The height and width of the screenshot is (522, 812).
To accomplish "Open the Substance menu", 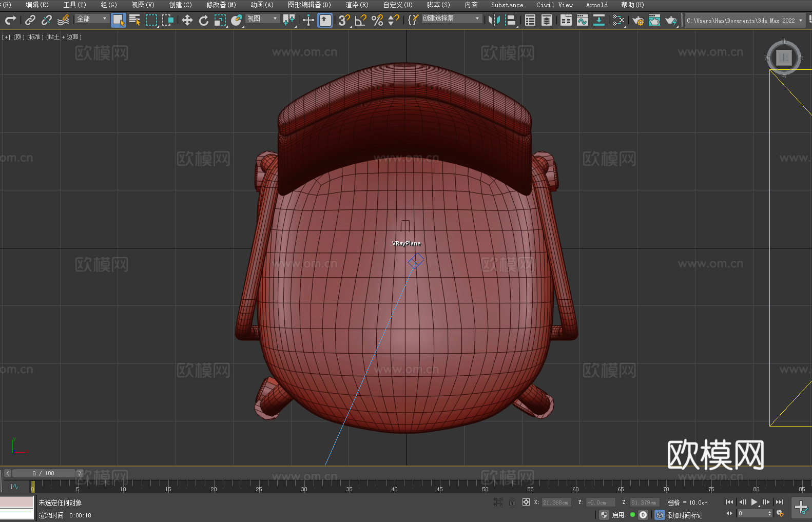I will pos(507,5).
